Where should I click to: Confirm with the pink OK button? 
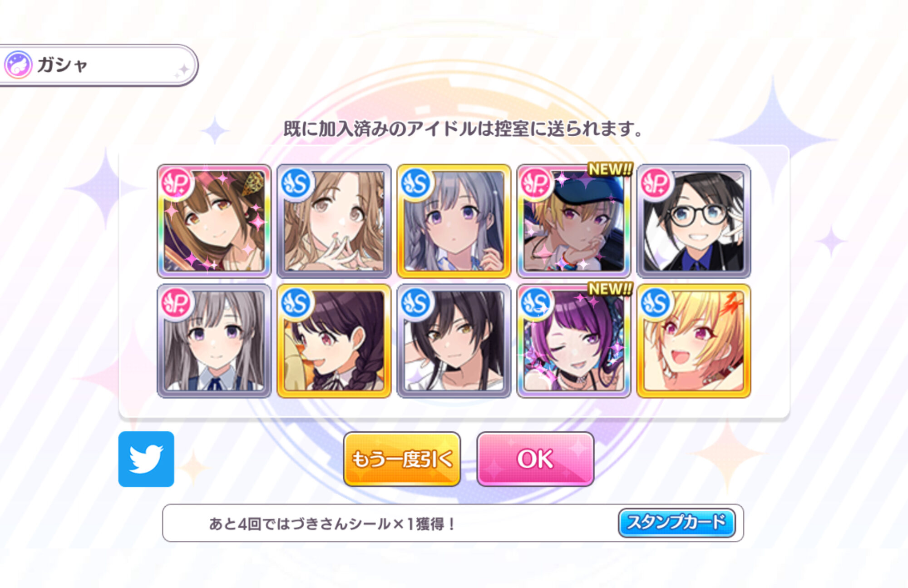[535, 459]
